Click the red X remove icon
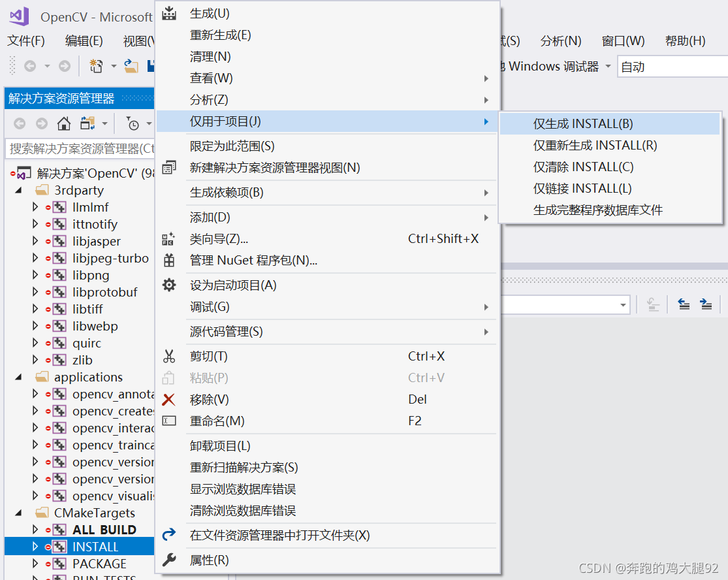The height and width of the screenshot is (580, 728). point(169,399)
